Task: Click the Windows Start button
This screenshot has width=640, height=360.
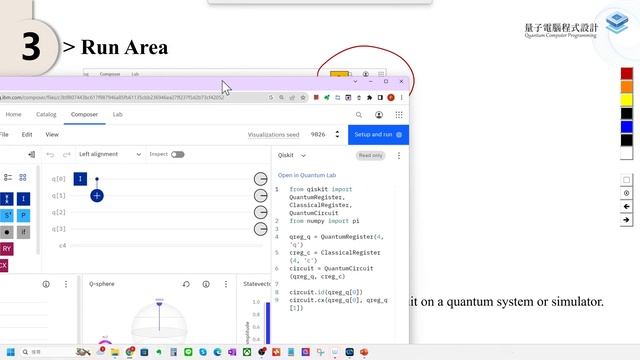Action: (x=11, y=352)
